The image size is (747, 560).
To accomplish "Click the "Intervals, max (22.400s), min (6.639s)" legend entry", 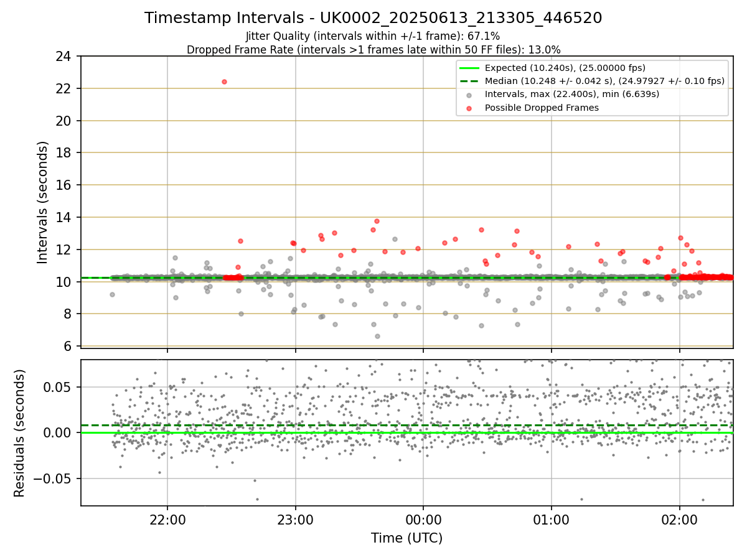I will 571,95.
